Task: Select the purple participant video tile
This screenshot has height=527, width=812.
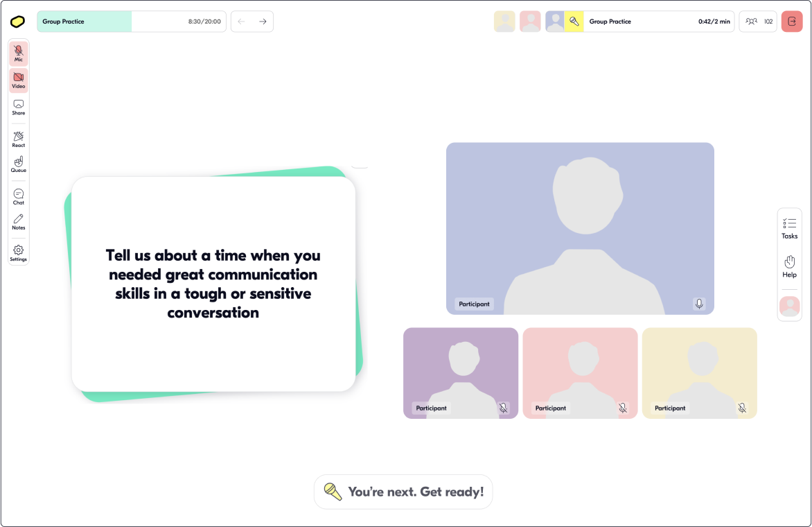Action: point(461,373)
